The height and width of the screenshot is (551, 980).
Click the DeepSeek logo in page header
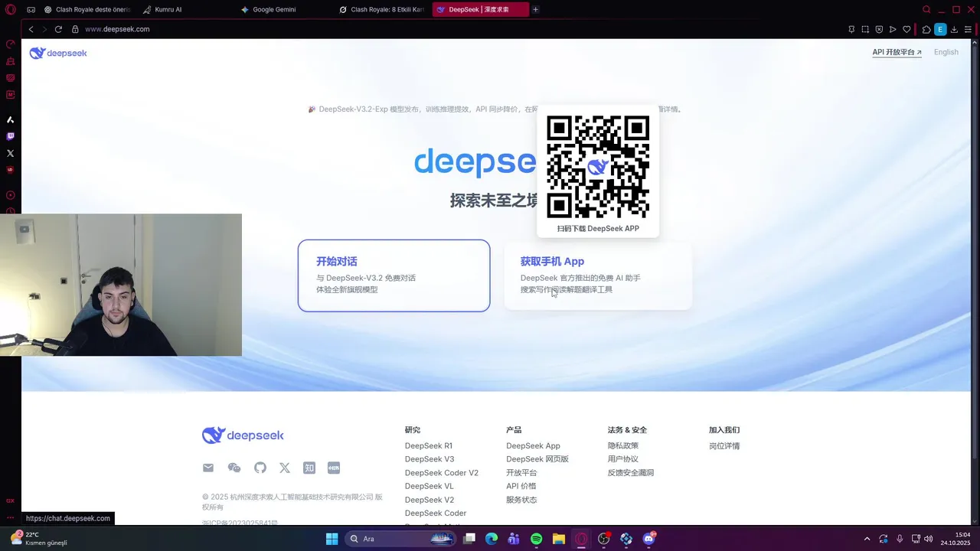coord(58,53)
